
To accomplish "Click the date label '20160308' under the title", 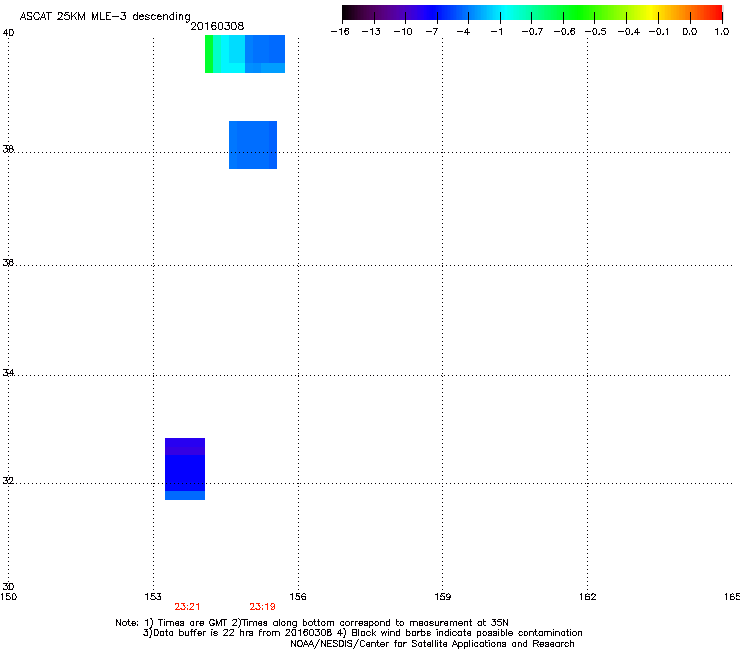I will pos(217,26).
